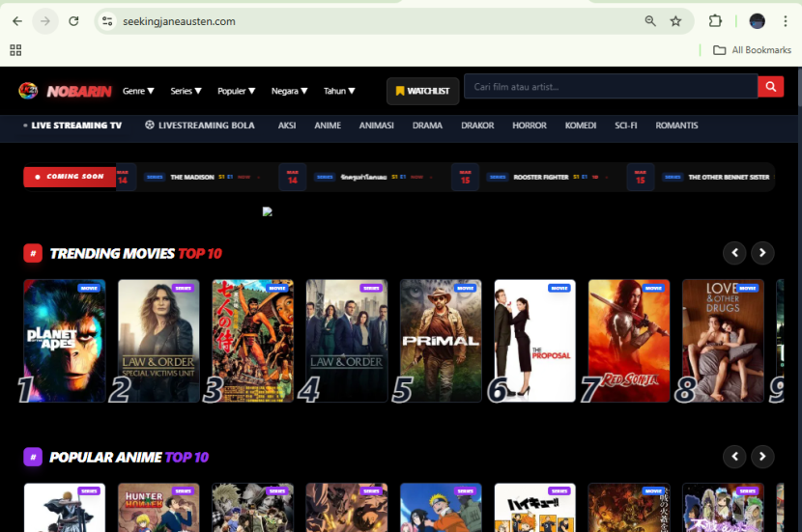
Task: Click the zoom magnifier icon in the address bar
Action: click(x=650, y=21)
